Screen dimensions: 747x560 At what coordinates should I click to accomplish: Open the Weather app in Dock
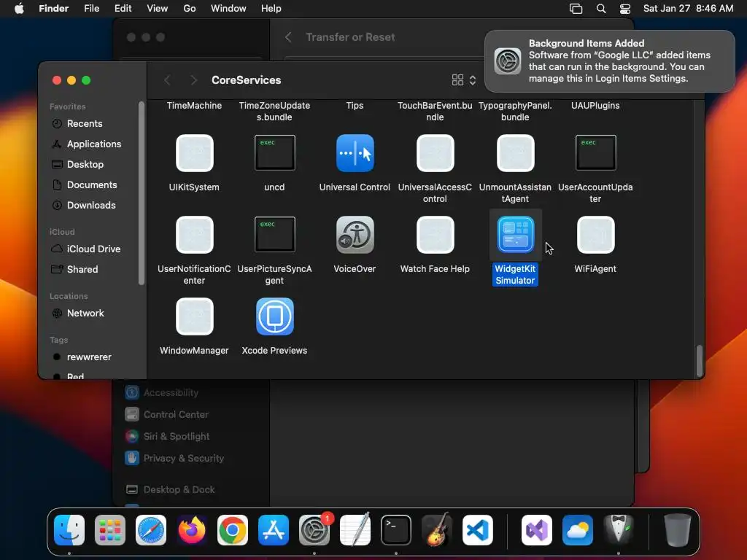578,530
